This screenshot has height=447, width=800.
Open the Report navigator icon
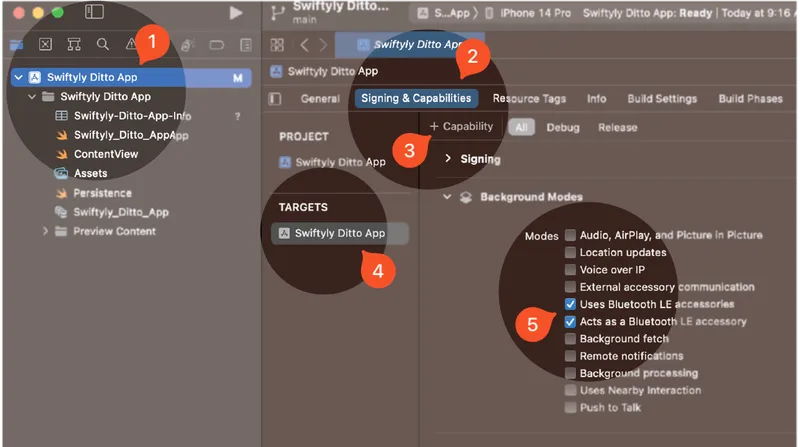[246, 45]
